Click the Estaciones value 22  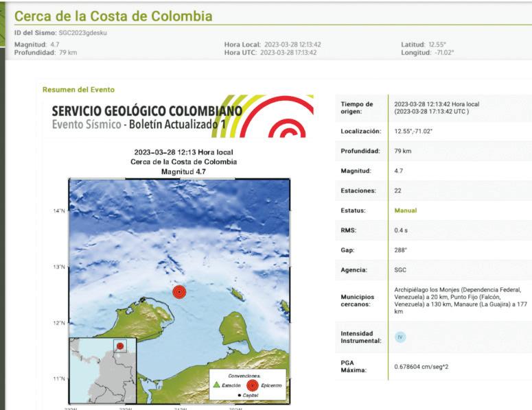[x=397, y=191]
